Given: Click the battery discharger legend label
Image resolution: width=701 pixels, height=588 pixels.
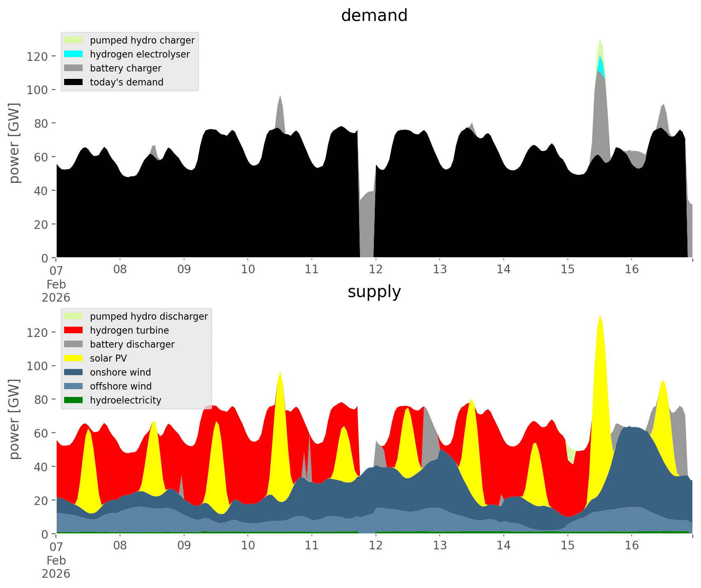Looking at the screenshot, I should [x=132, y=344].
